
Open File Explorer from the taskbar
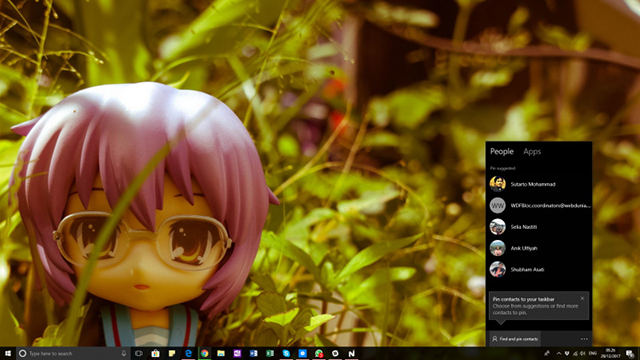pos(221,353)
